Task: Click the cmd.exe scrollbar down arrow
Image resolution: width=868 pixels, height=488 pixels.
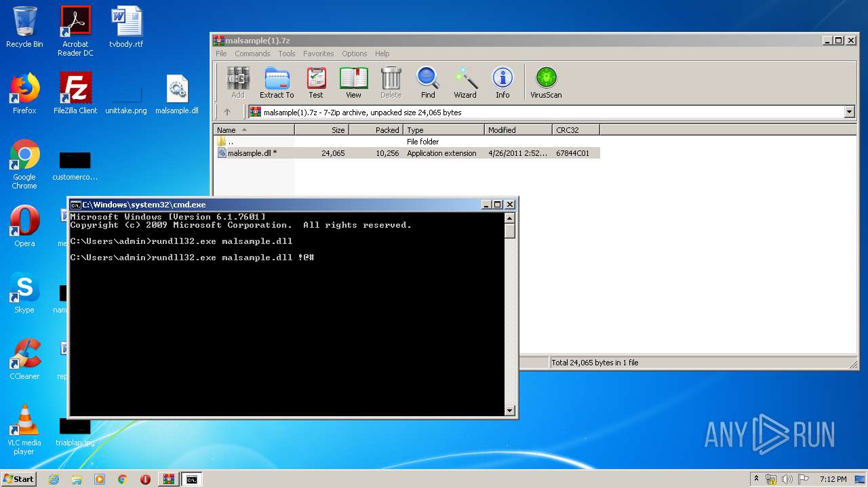Action: pyautogui.click(x=510, y=410)
